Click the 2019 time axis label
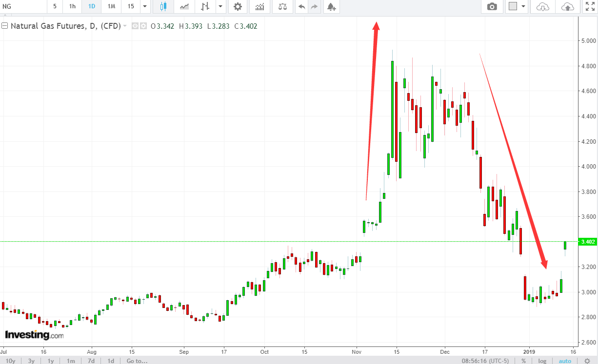The width and height of the screenshot is (598, 364). [530, 351]
